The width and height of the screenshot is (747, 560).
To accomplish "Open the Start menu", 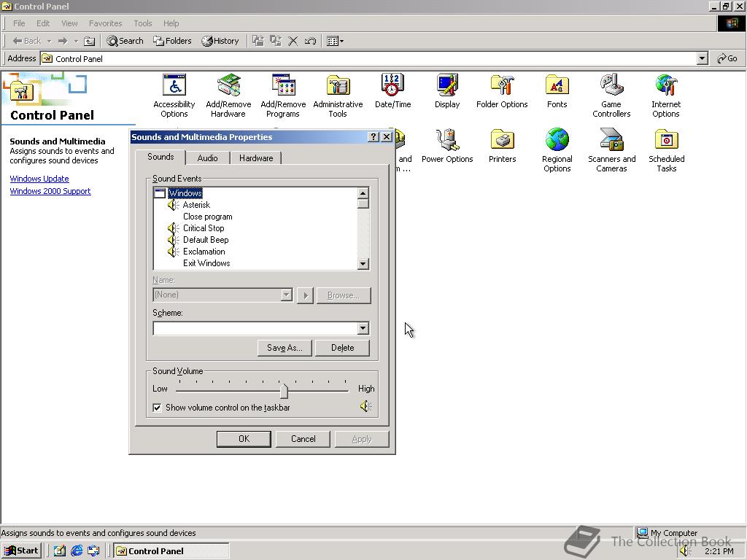I will (21, 551).
